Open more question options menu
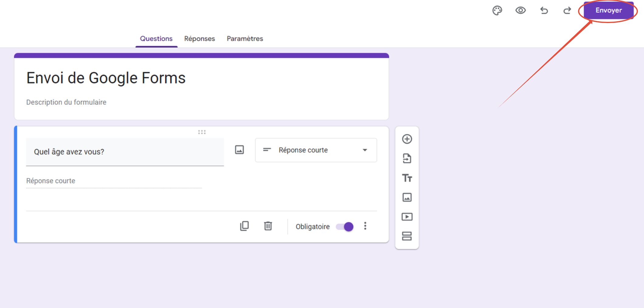 pos(365,226)
